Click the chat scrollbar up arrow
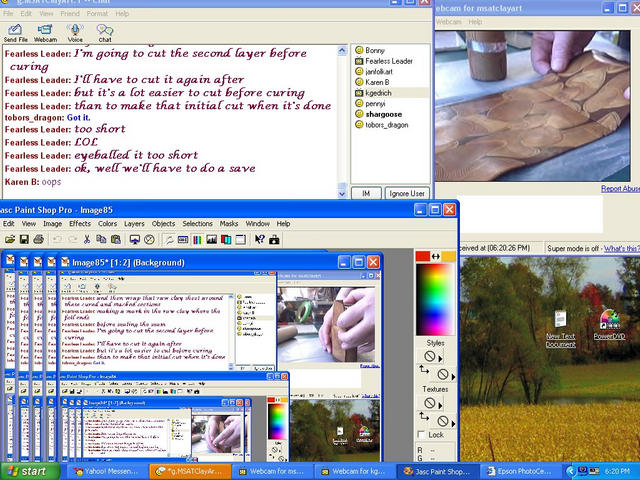Image resolution: width=640 pixels, height=480 pixels. [x=342, y=50]
